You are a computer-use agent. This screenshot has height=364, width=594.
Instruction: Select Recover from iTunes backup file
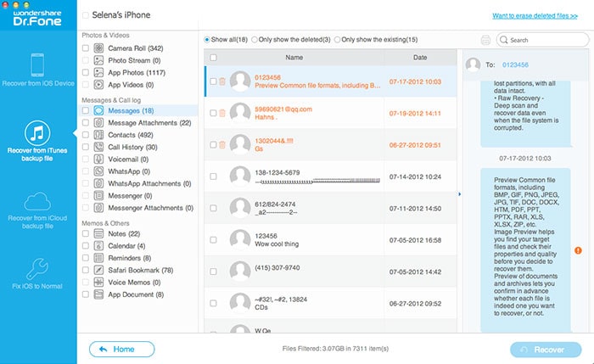tap(37, 141)
